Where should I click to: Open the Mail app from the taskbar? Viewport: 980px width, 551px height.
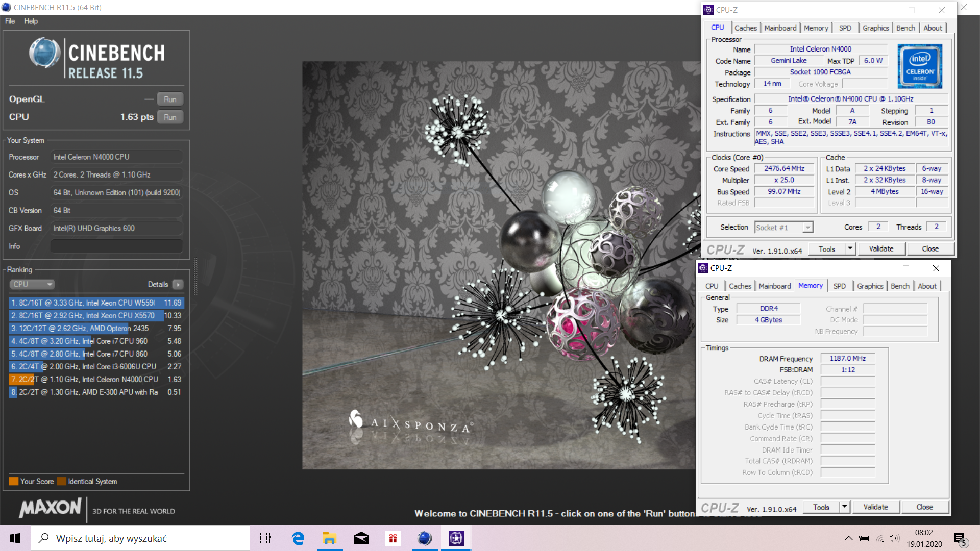361,538
